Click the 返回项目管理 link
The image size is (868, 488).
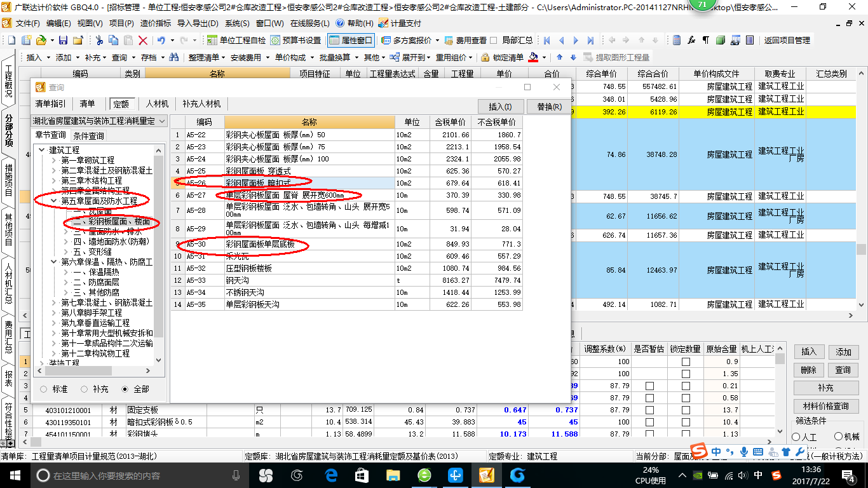(787, 40)
